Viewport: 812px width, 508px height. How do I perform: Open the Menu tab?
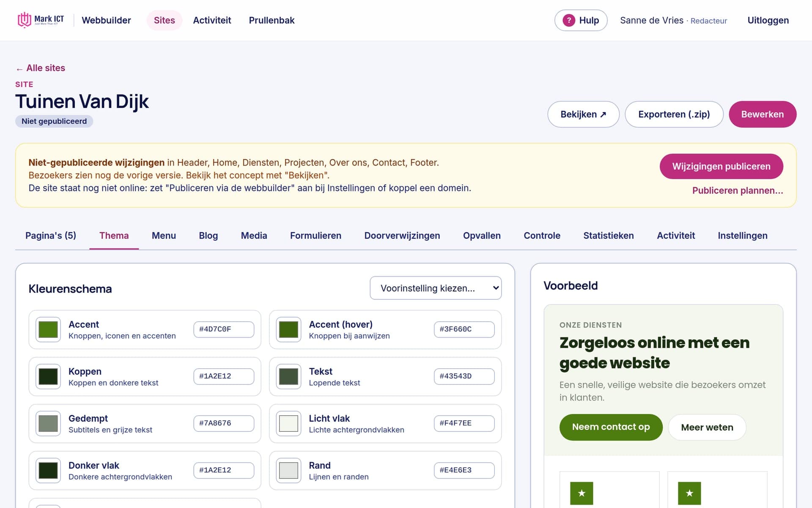pos(164,236)
